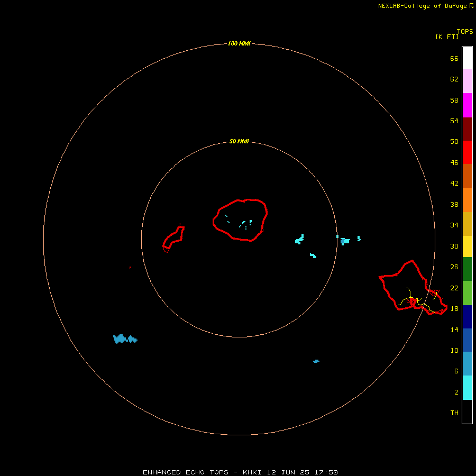Click the 62 legend value
This screenshot has width=476, height=476.
coord(454,79)
